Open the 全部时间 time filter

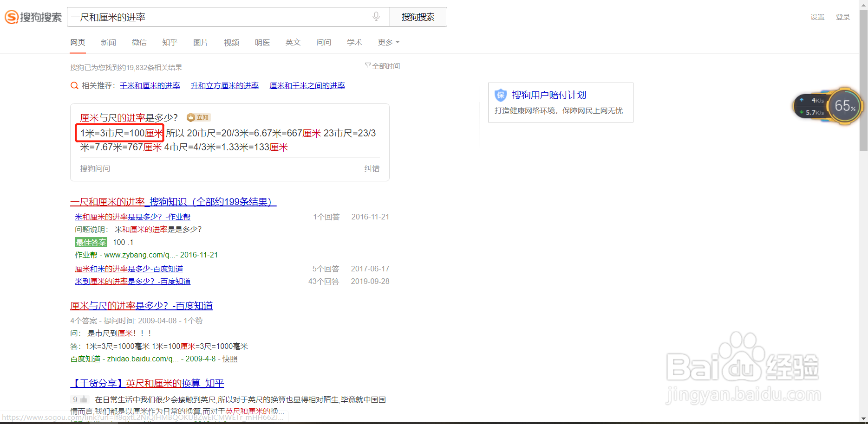tap(382, 66)
